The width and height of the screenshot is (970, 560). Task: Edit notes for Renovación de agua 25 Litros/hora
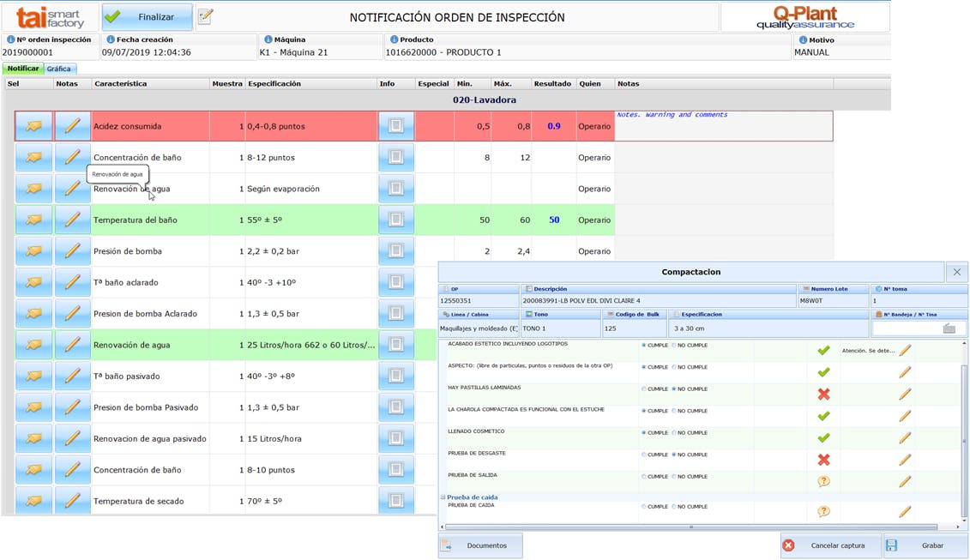coord(72,345)
